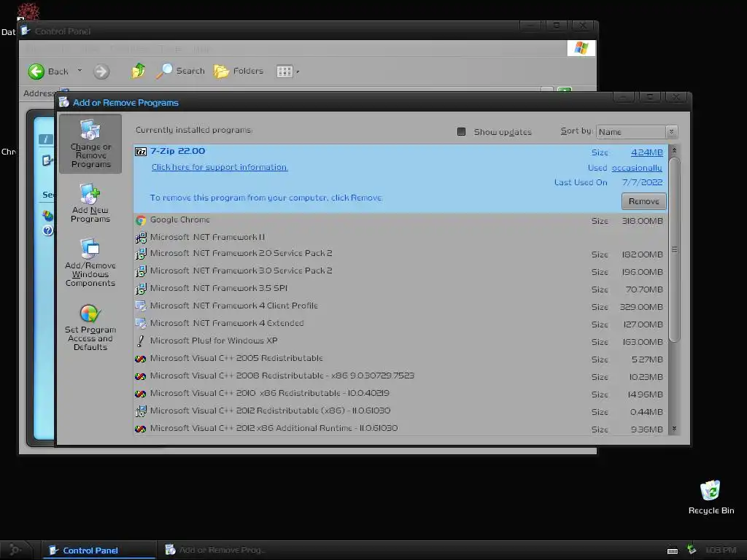This screenshot has height=560, width=747.
Task: Click the Up folder icon in Control Panel toolbar
Action: (x=138, y=71)
